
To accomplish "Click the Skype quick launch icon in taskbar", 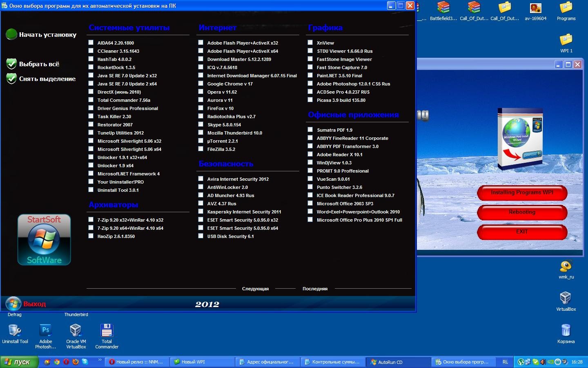I will pos(85,362).
